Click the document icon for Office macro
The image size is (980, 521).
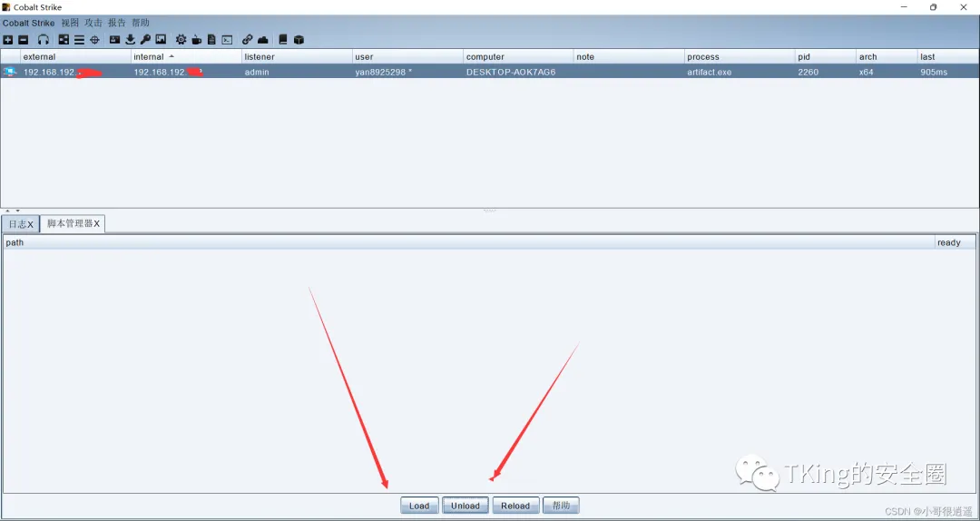(211, 39)
